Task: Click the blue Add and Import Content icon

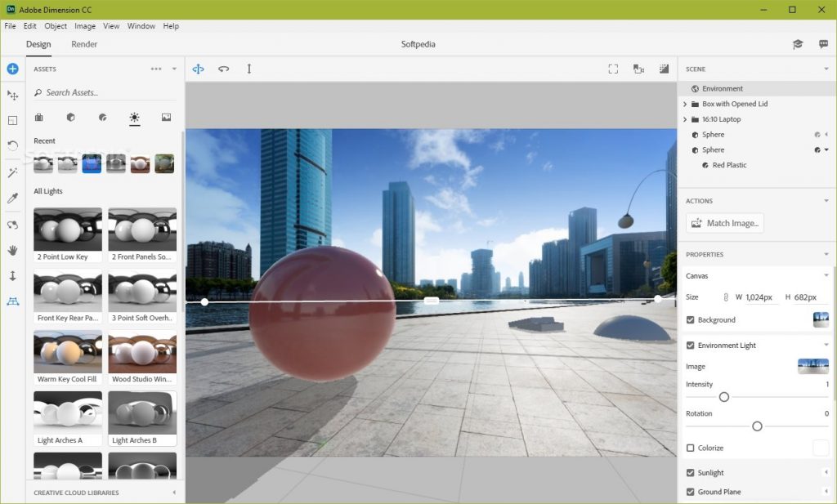Action: [12, 69]
